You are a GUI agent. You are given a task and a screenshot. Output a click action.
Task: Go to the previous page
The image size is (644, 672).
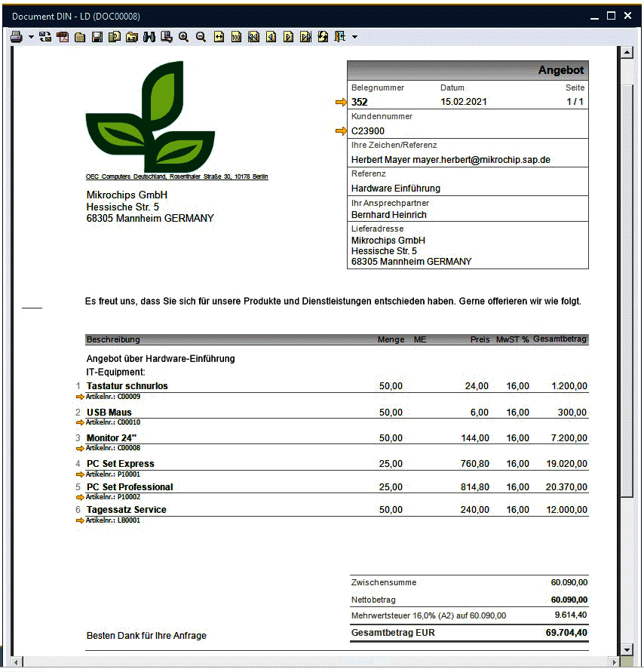(271, 36)
